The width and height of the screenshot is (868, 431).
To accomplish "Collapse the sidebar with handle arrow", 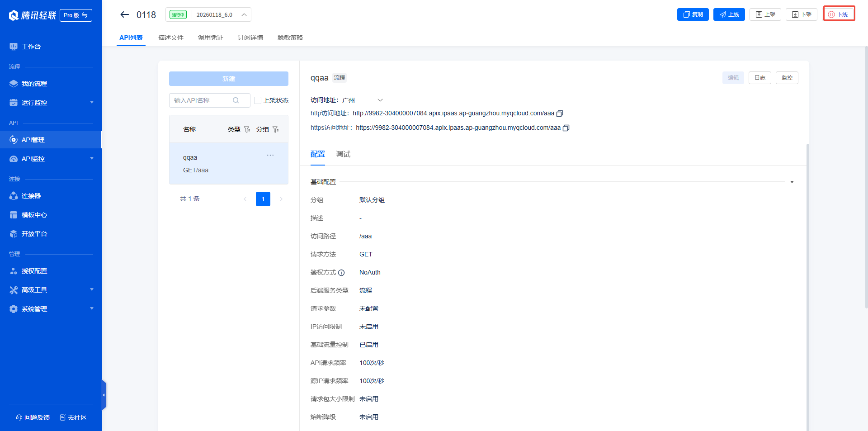I will [104, 395].
